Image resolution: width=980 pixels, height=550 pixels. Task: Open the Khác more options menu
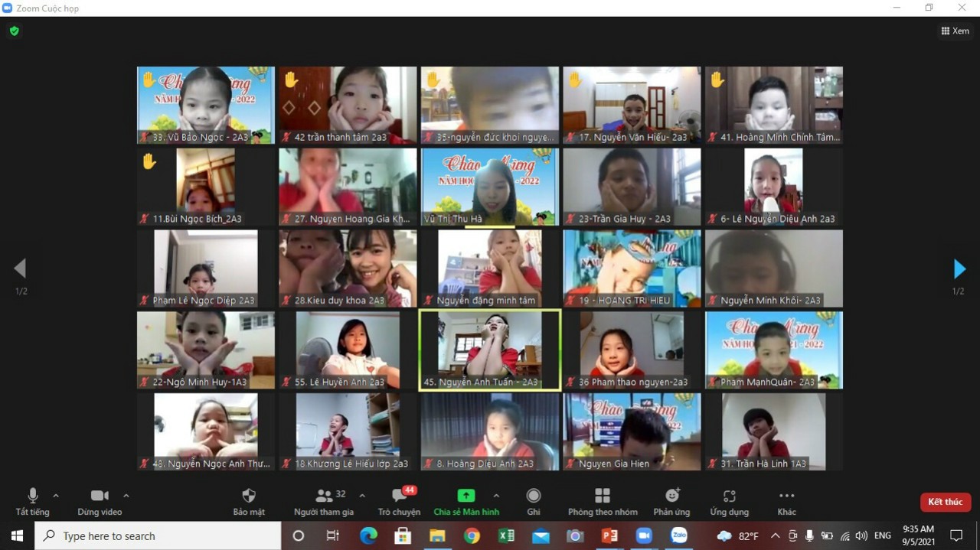(x=786, y=502)
